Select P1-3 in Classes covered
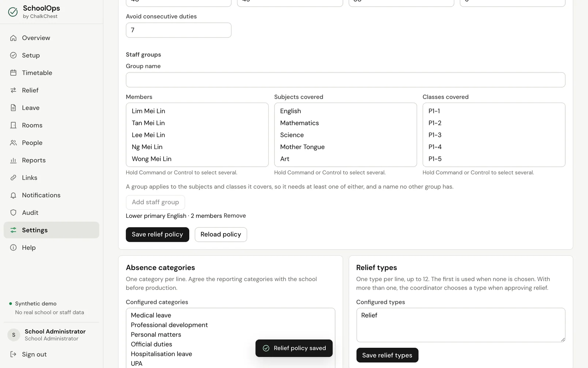588x368 pixels. (x=494, y=135)
